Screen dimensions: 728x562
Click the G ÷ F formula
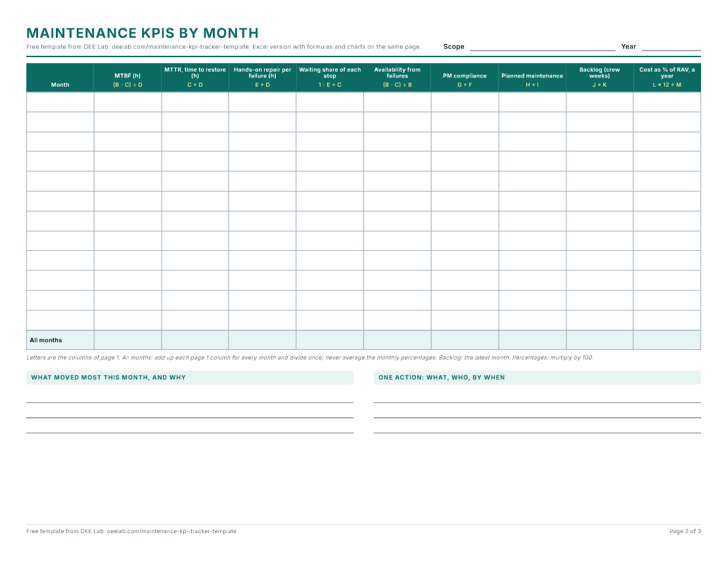click(x=465, y=85)
